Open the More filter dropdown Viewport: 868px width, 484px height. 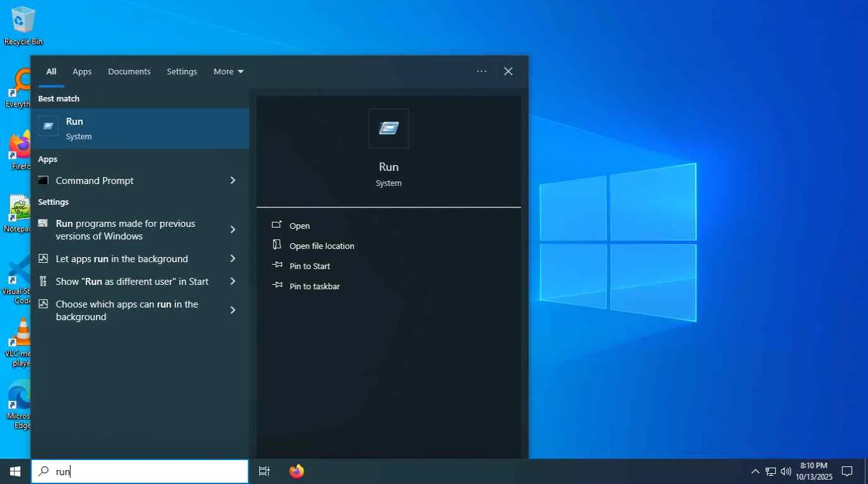click(x=228, y=71)
